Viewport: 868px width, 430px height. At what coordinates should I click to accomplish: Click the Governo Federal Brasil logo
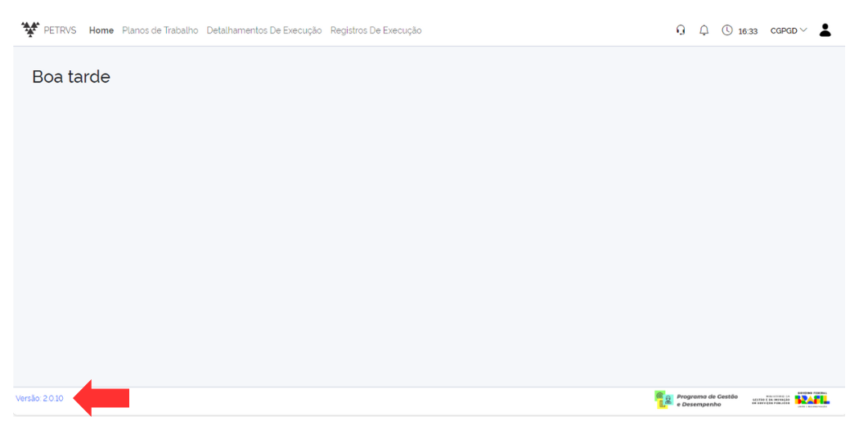click(812, 400)
